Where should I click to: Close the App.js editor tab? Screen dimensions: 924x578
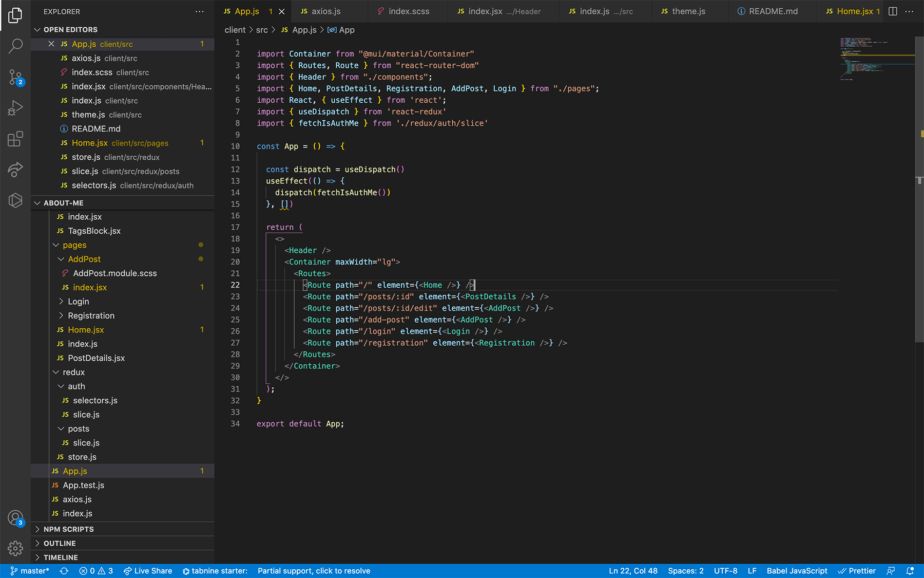[281, 11]
